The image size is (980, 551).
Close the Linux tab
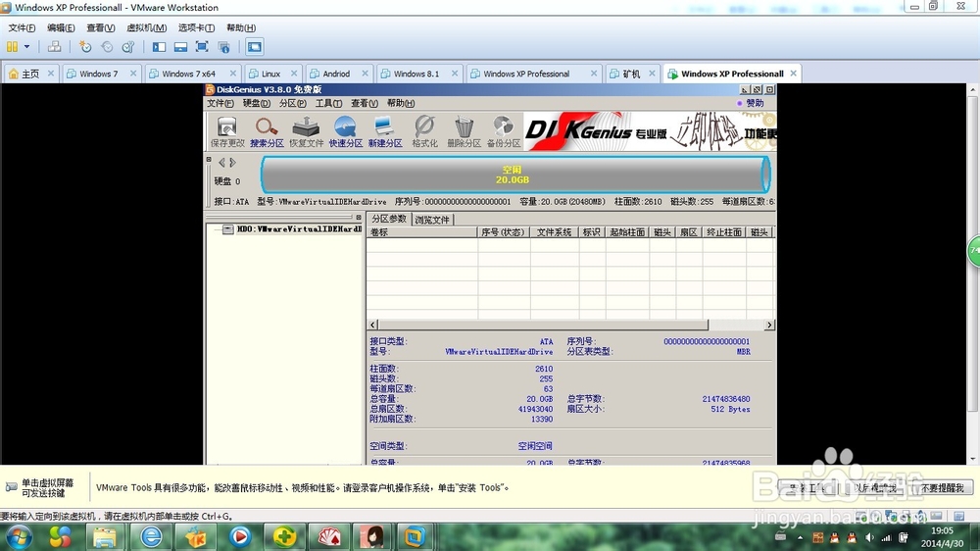[294, 74]
